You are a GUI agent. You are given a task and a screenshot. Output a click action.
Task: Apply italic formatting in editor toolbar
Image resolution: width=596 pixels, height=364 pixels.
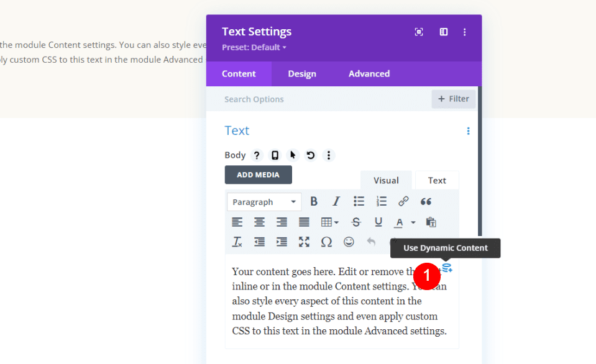click(336, 201)
